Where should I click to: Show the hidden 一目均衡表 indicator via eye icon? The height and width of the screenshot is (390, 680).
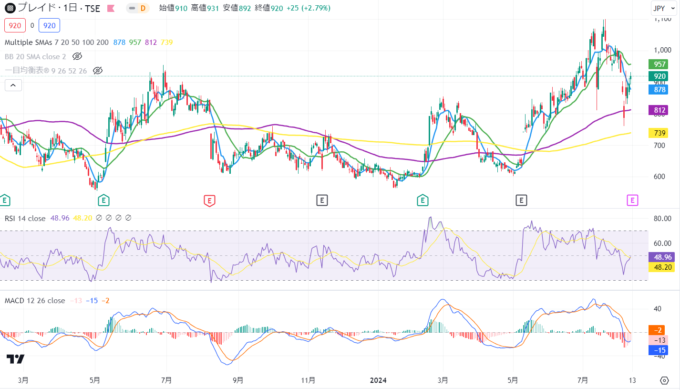coord(98,70)
